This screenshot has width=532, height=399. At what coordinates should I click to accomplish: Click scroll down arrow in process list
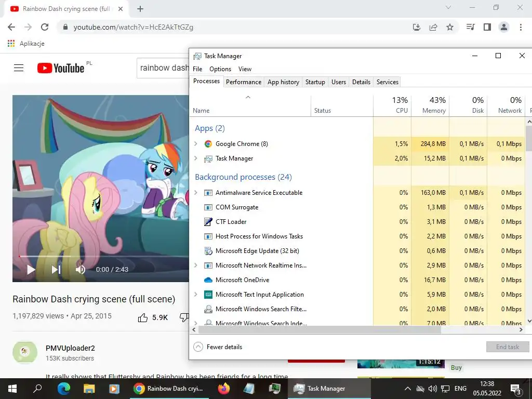pyautogui.click(x=529, y=321)
